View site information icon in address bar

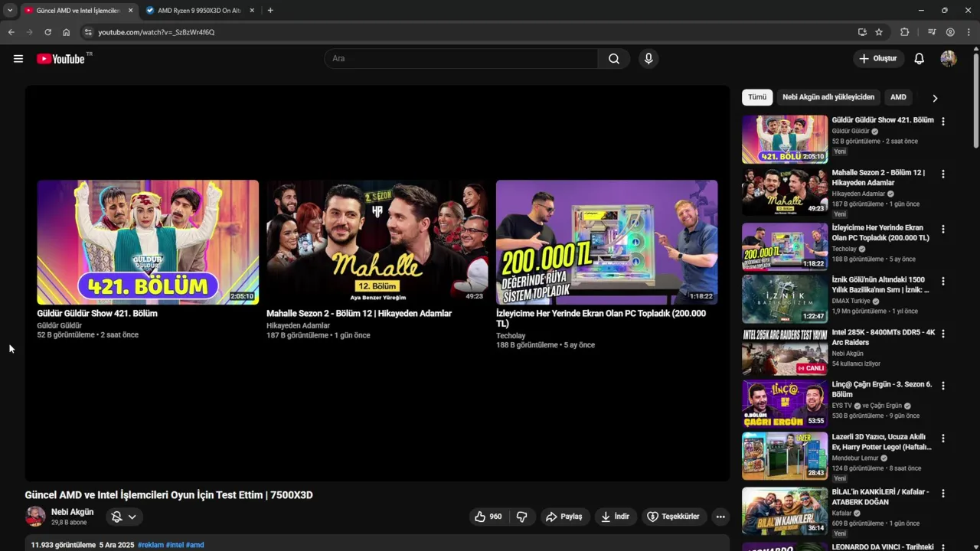[88, 32]
